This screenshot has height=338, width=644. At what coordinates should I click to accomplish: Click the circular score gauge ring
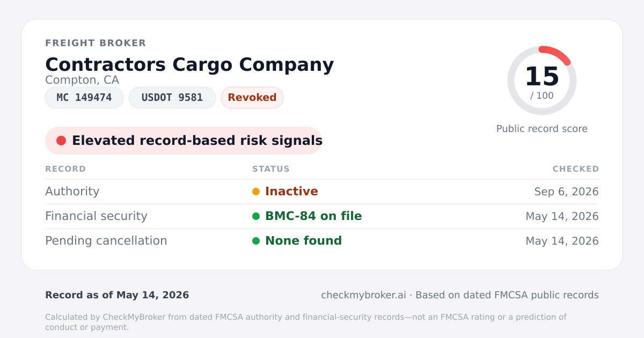(x=542, y=80)
